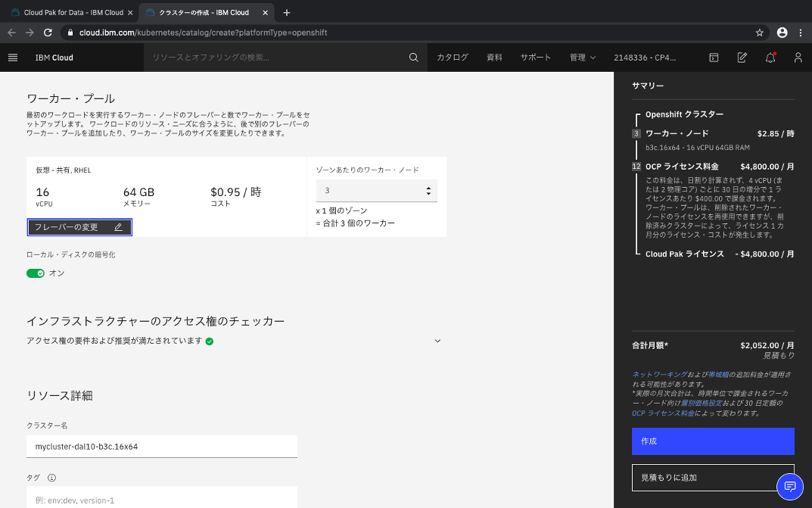Reload the page with the refresh icon
The image size is (812, 508).
[x=48, y=33]
